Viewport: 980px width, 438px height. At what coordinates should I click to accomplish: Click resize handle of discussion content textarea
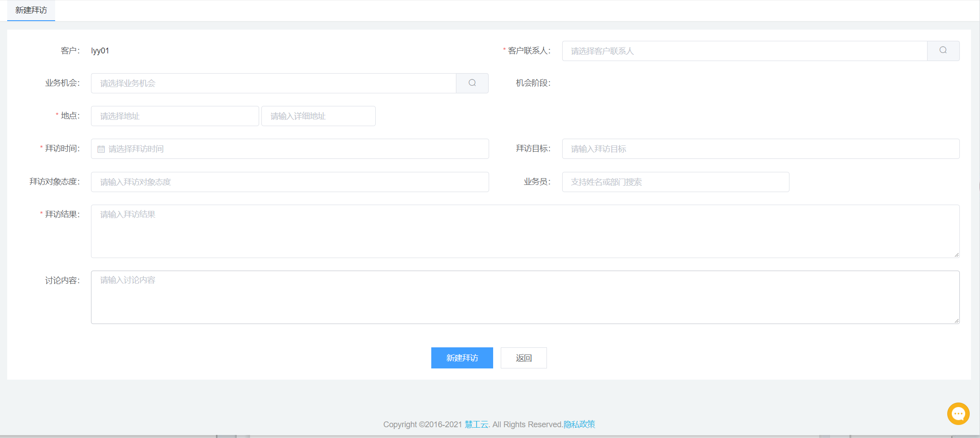click(956, 320)
